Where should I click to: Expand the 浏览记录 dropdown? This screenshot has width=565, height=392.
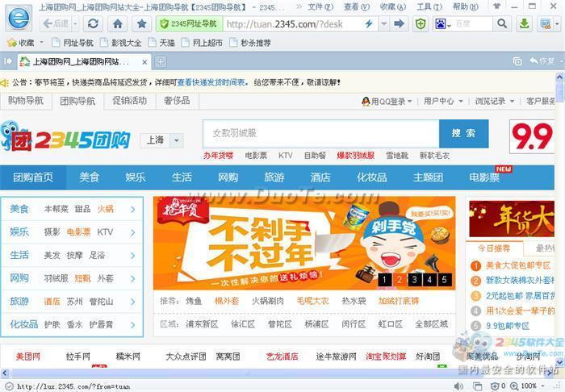click(512, 101)
